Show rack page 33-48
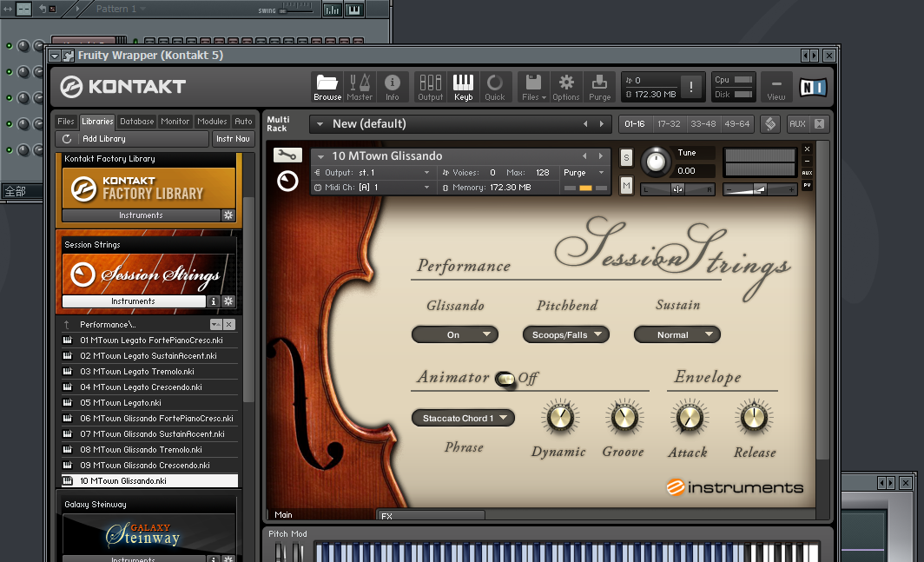 coord(703,124)
